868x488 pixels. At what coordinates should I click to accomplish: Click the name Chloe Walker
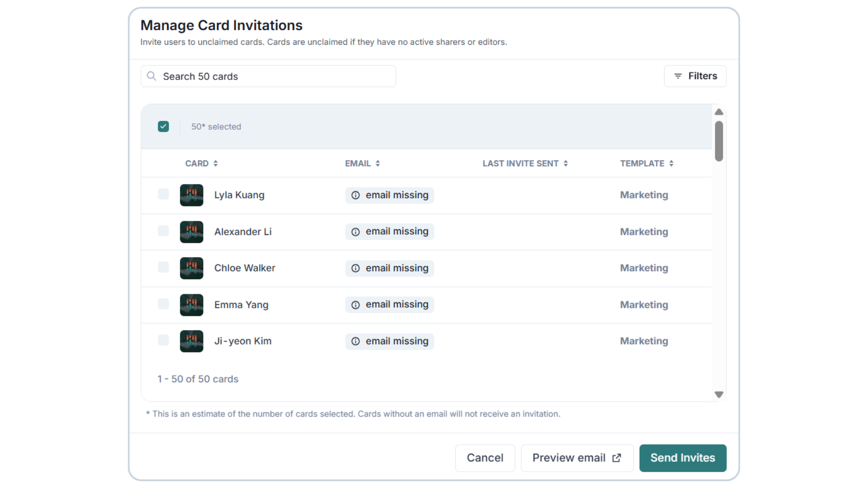click(x=245, y=268)
